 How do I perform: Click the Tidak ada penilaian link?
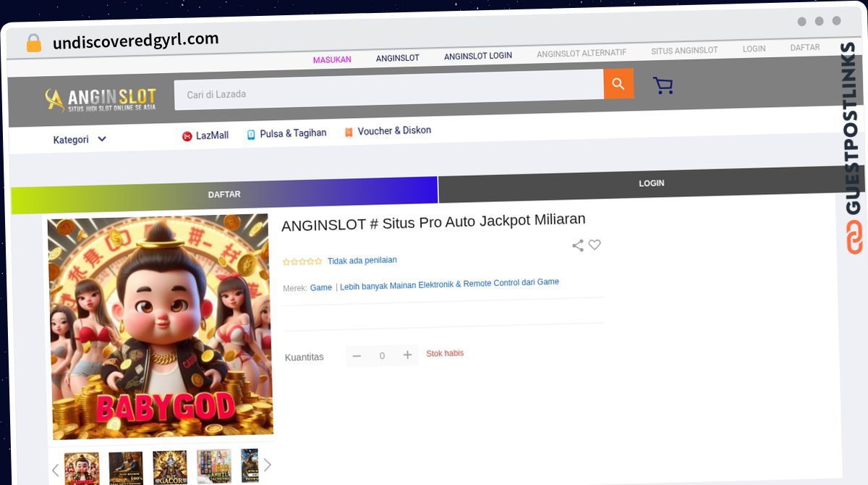(362, 261)
